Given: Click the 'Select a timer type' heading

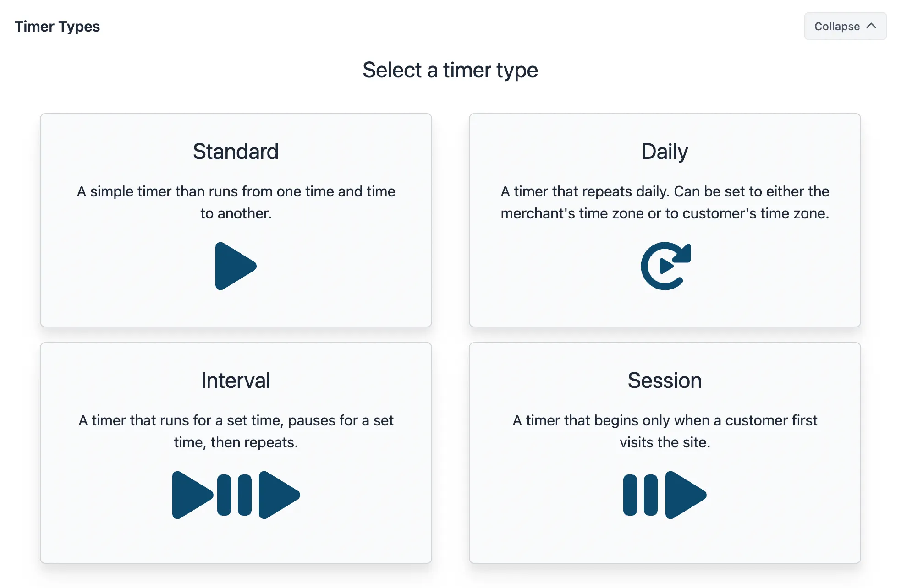Looking at the screenshot, I should click(450, 70).
